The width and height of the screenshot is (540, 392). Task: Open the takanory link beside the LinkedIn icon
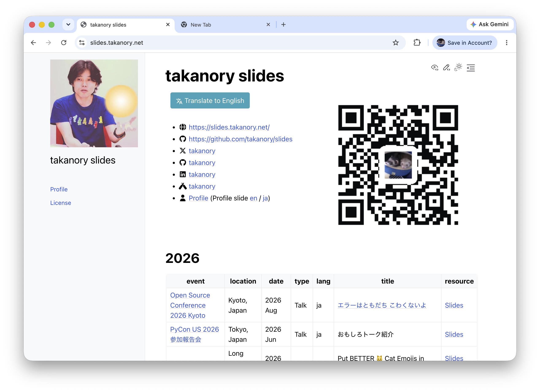[202, 174]
